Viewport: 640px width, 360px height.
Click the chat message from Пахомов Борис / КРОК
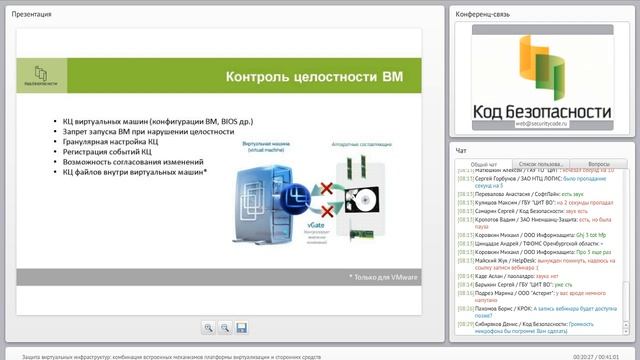click(x=537, y=312)
